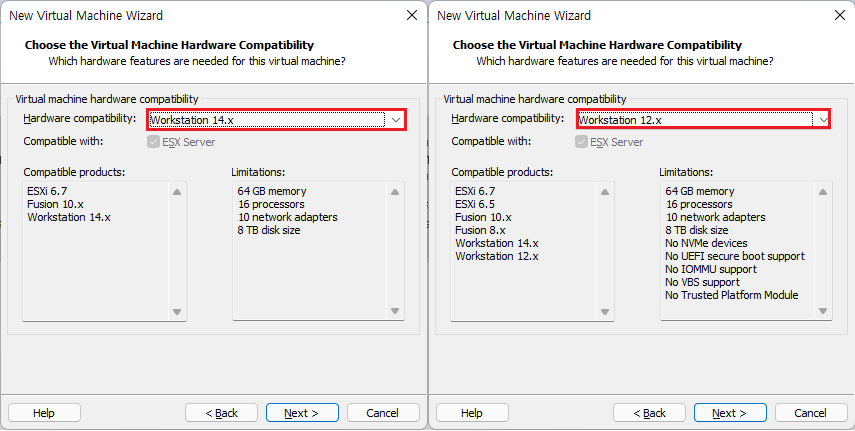
Task: Click Back in the left wizard window
Action: click(221, 413)
